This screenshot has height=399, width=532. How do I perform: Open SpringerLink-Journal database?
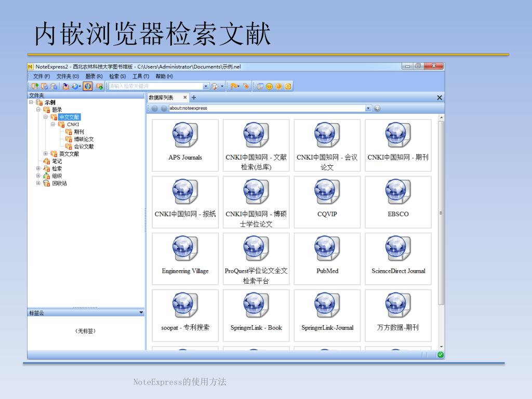(327, 315)
